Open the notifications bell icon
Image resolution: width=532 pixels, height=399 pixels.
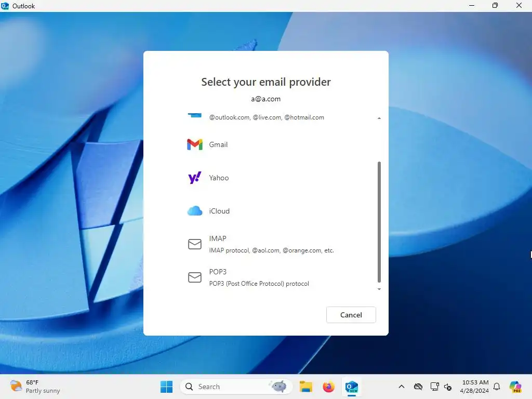pyautogui.click(x=497, y=387)
